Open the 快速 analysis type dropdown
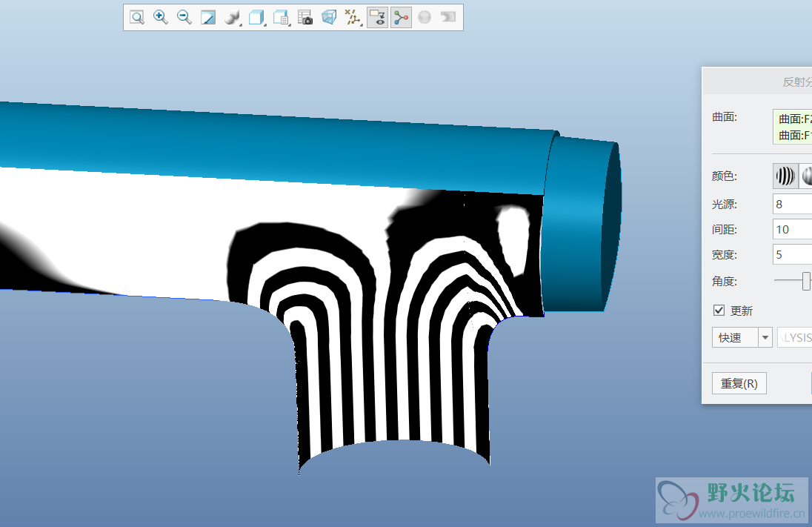 [742, 338]
